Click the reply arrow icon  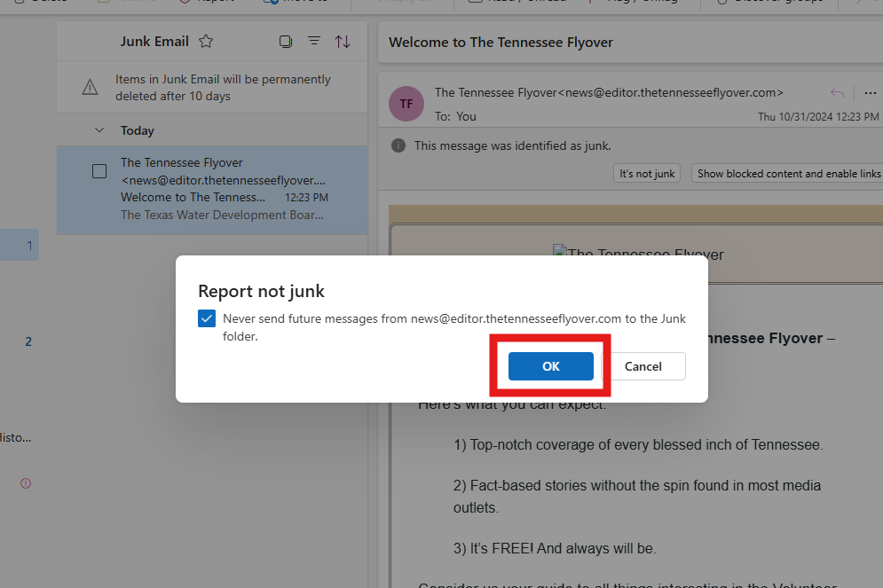click(x=838, y=93)
